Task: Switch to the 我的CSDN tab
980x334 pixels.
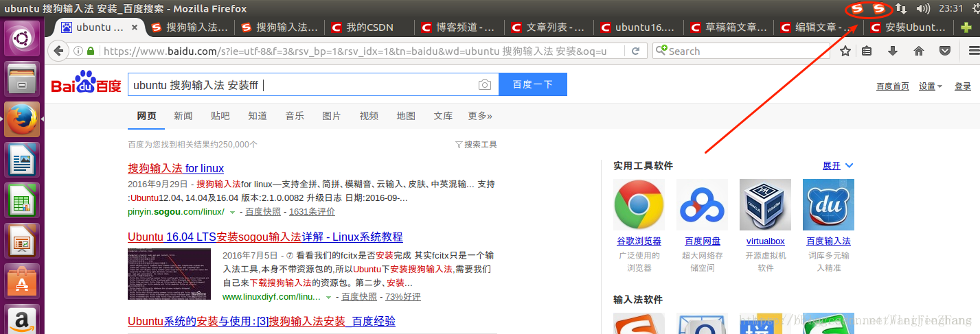Action: coord(370,27)
